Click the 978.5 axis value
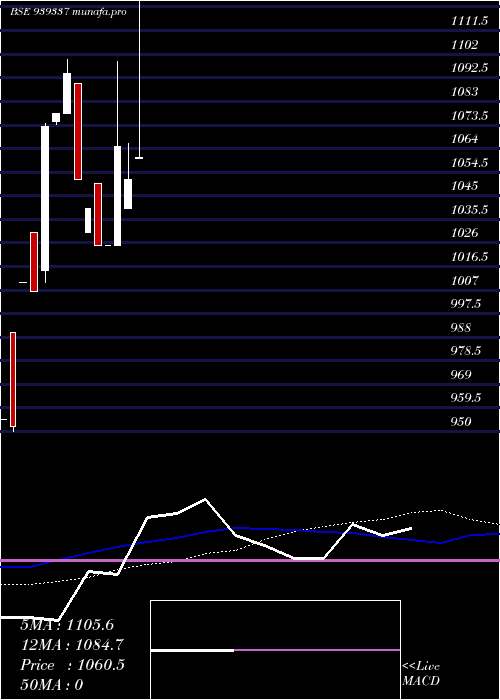This screenshot has height=700, width=500. point(466,350)
